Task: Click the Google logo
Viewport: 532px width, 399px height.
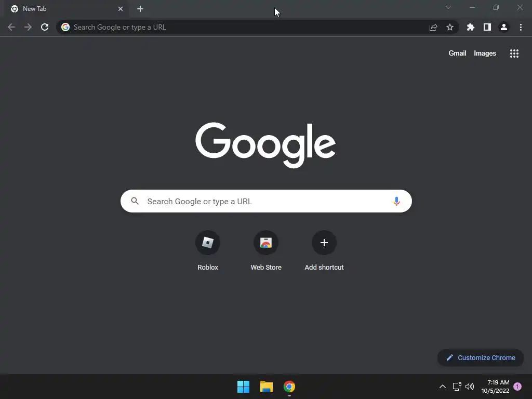Action: coord(265,145)
